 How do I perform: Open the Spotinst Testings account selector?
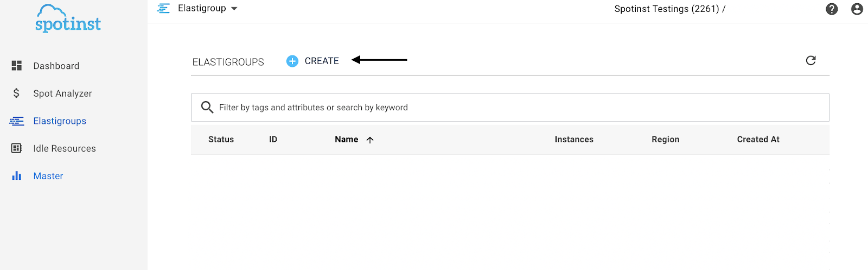[x=669, y=9]
